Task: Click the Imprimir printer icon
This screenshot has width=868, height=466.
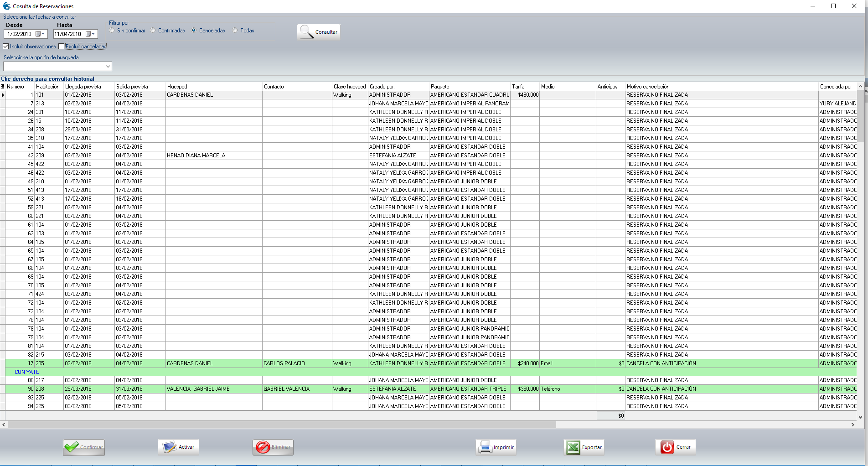Action: tap(485, 447)
